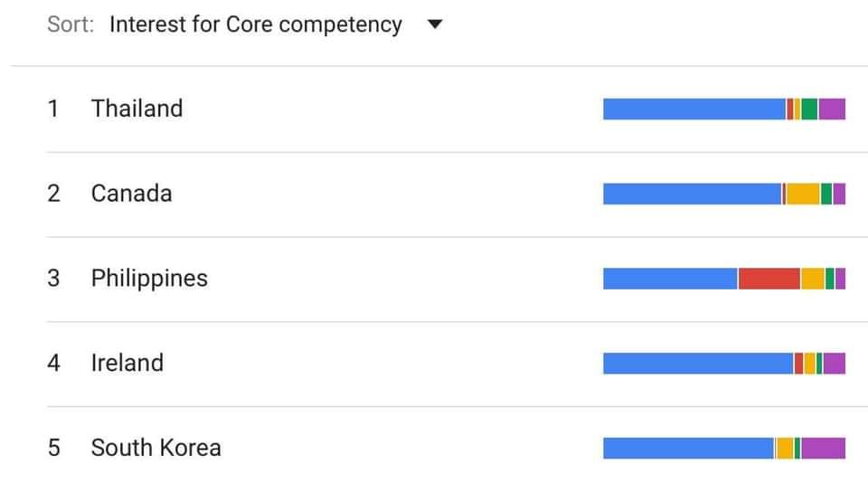Click the purple segment of South Korea's bar

click(x=823, y=448)
